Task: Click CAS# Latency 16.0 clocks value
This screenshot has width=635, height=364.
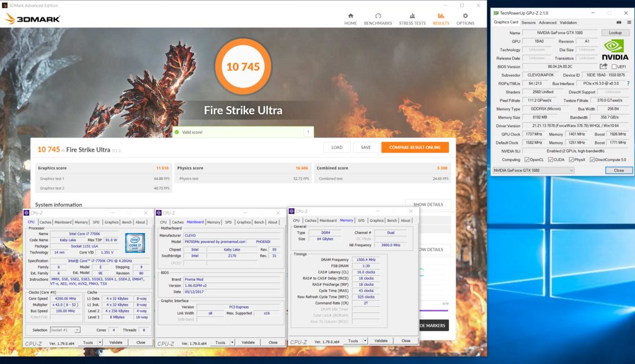Action: coord(366,272)
